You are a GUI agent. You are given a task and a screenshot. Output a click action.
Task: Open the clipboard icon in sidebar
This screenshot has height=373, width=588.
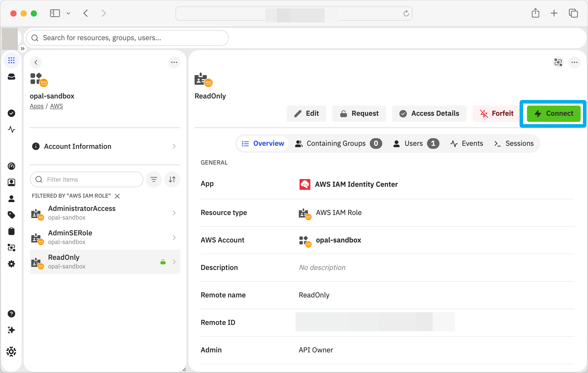point(11,231)
